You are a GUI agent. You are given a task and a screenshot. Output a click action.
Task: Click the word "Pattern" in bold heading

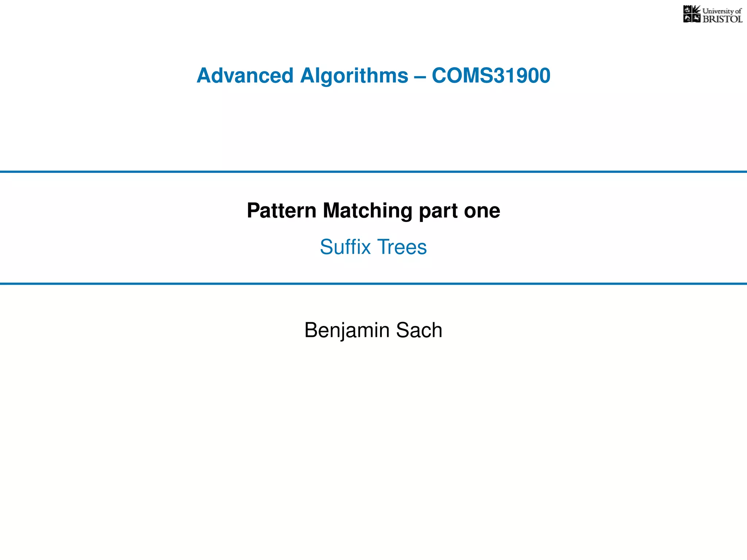282,210
